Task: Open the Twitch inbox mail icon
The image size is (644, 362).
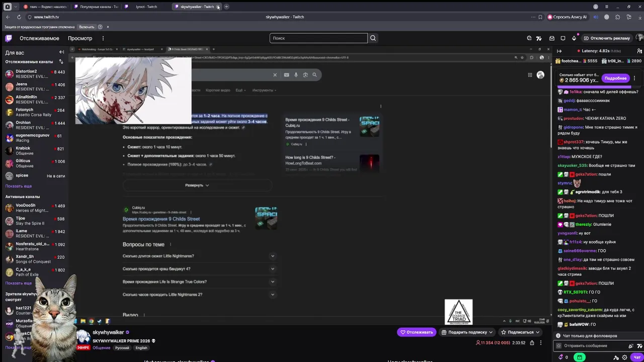Action: tap(552, 38)
